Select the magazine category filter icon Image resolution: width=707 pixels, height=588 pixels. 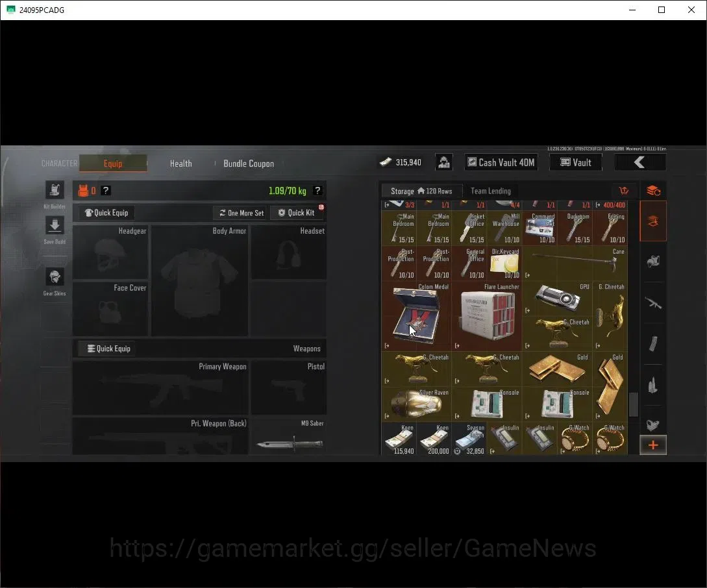click(x=653, y=344)
